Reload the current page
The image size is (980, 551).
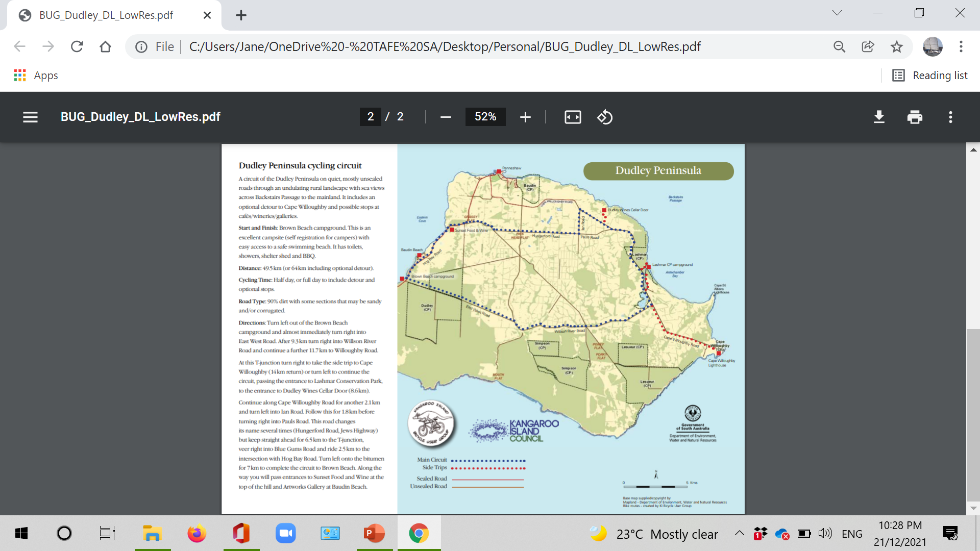77,47
